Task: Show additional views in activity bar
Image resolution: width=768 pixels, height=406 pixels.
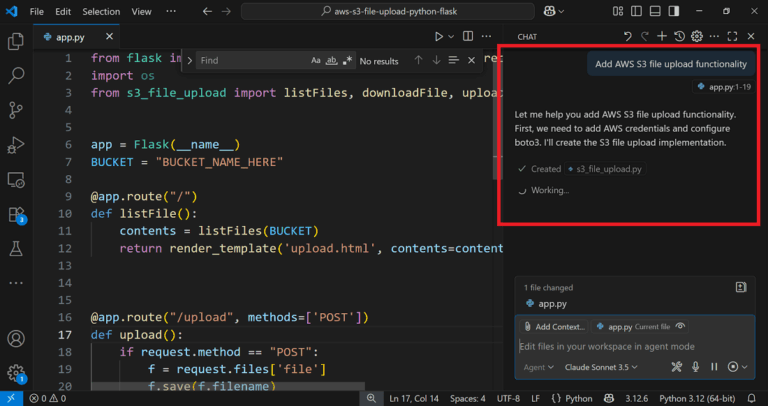Action: (x=16, y=283)
